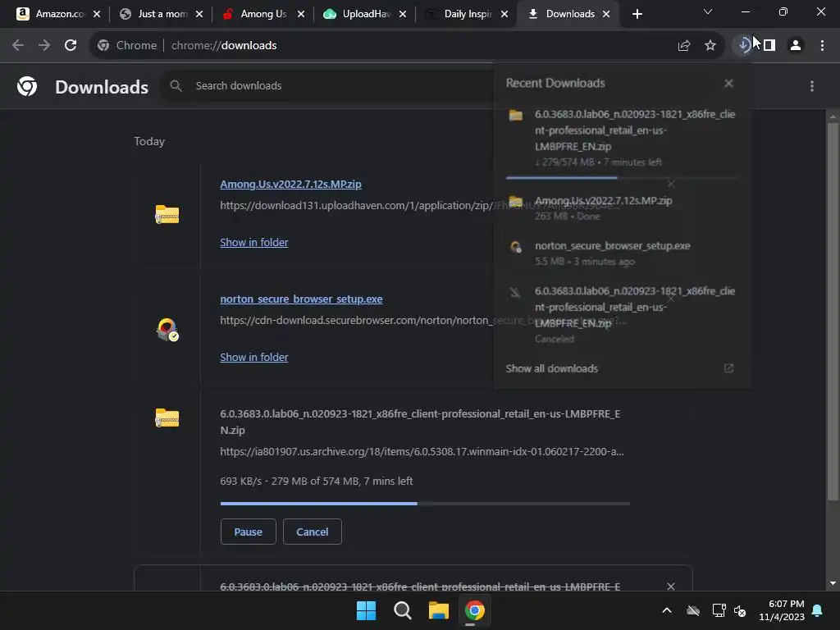Share this page via the share icon

684,46
